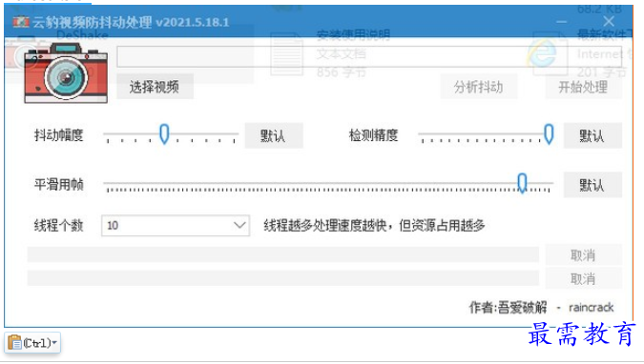The height and width of the screenshot is (364, 644).
Task: Click the 选择视频 button
Action: click(155, 87)
